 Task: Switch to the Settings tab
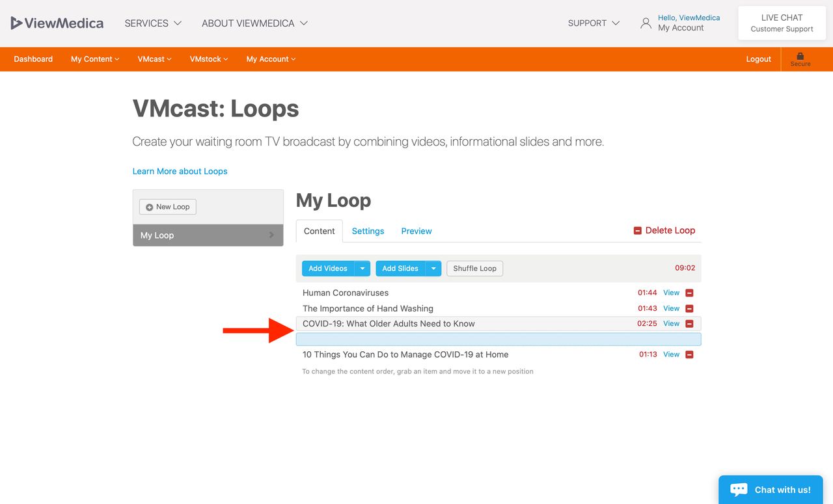tap(368, 231)
